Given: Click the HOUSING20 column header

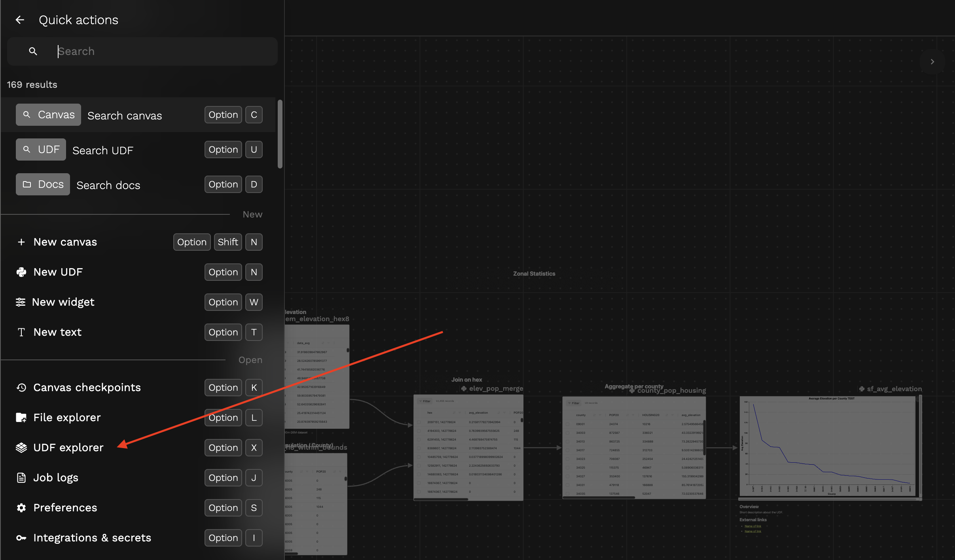Looking at the screenshot, I should [x=651, y=415].
